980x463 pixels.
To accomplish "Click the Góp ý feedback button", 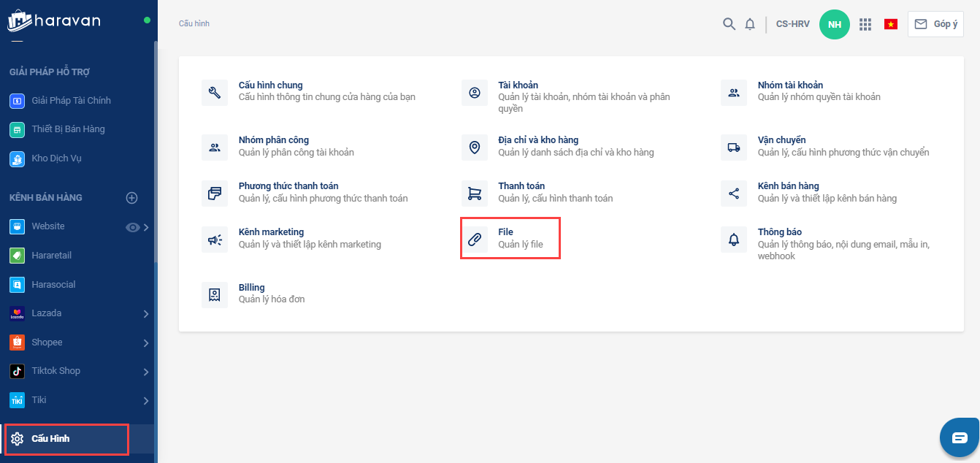I will pos(935,24).
